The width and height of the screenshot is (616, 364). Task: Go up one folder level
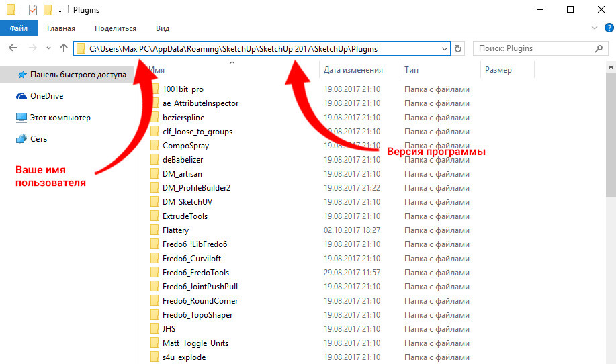[x=64, y=48]
